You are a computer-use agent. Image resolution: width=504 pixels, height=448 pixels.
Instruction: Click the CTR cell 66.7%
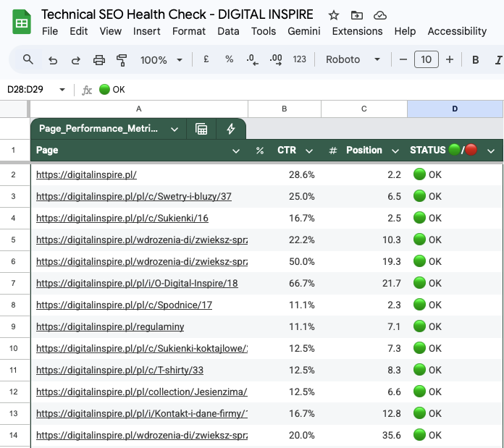pos(285,283)
